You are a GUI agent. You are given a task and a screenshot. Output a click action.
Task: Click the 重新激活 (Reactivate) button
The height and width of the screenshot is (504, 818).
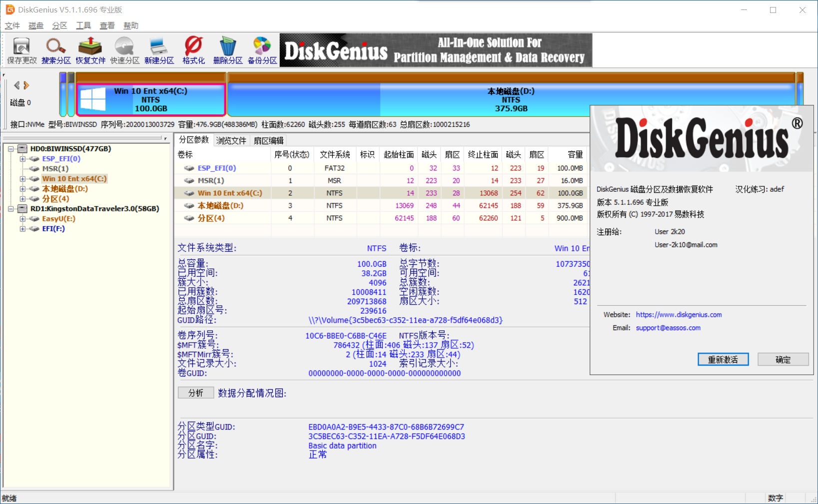click(723, 360)
